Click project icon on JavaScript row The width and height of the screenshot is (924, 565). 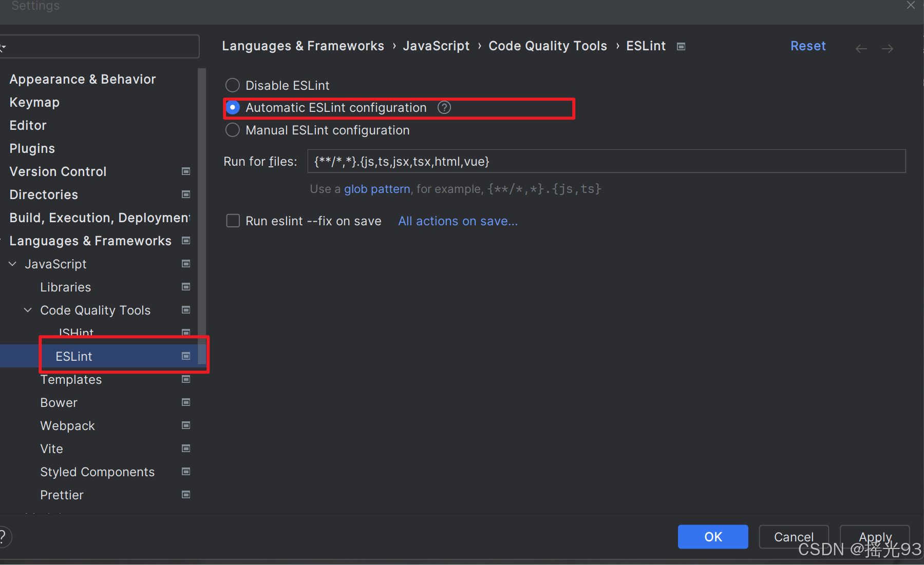(x=186, y=264)
